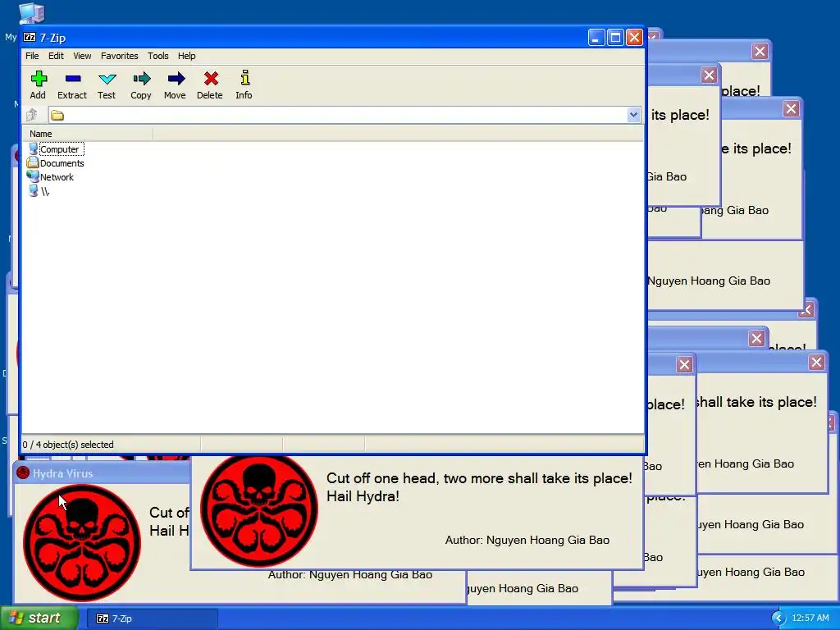Click the Test checkmark icon
The image size is (840, 630).
tap(107, 80)
